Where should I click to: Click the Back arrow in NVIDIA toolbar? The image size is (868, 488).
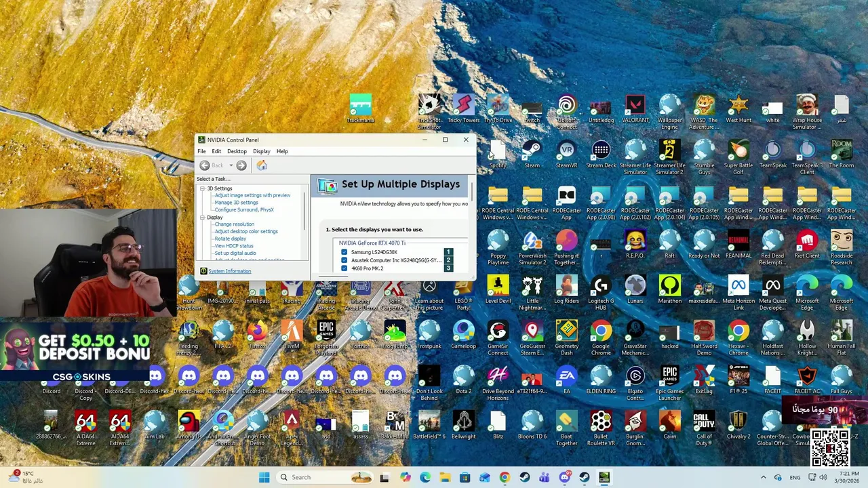coord(205,165)
